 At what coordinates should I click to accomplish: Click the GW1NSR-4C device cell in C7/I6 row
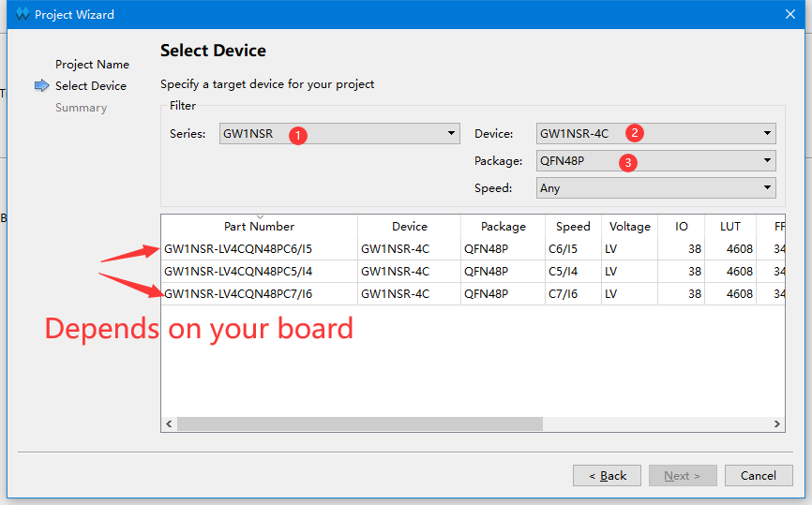point(409,294)
